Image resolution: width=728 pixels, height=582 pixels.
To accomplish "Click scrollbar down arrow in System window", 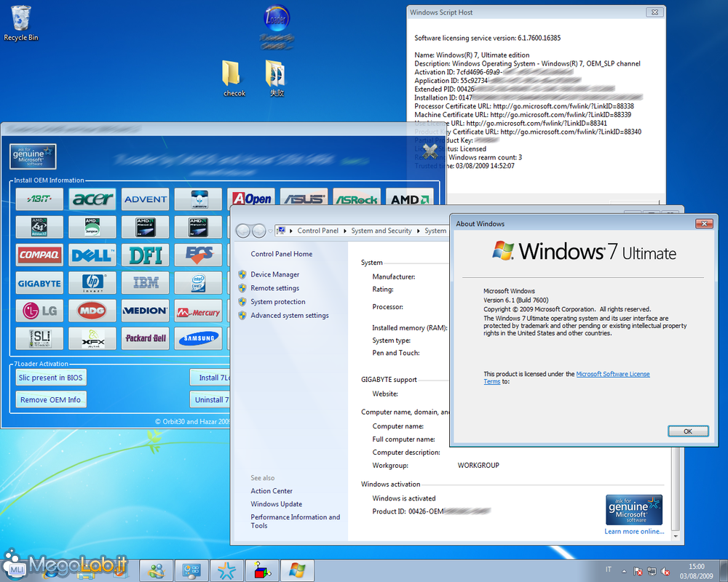I will (x=676, y=536).
